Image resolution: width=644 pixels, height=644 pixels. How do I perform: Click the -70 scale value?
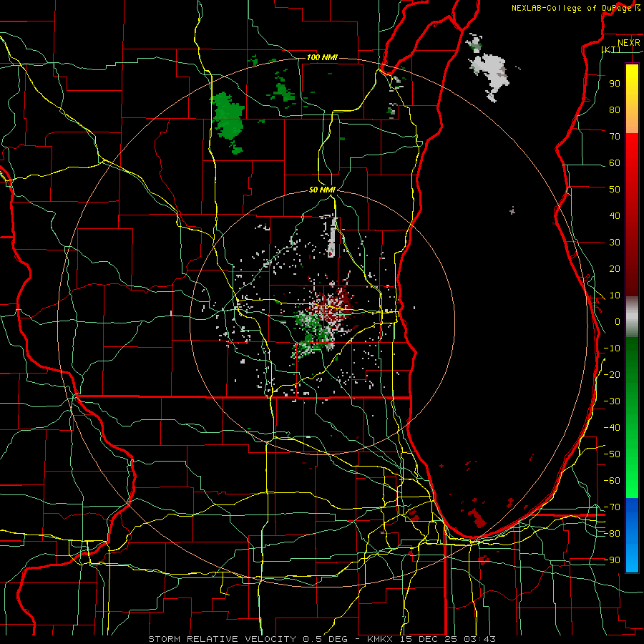(x=612, y=507)
